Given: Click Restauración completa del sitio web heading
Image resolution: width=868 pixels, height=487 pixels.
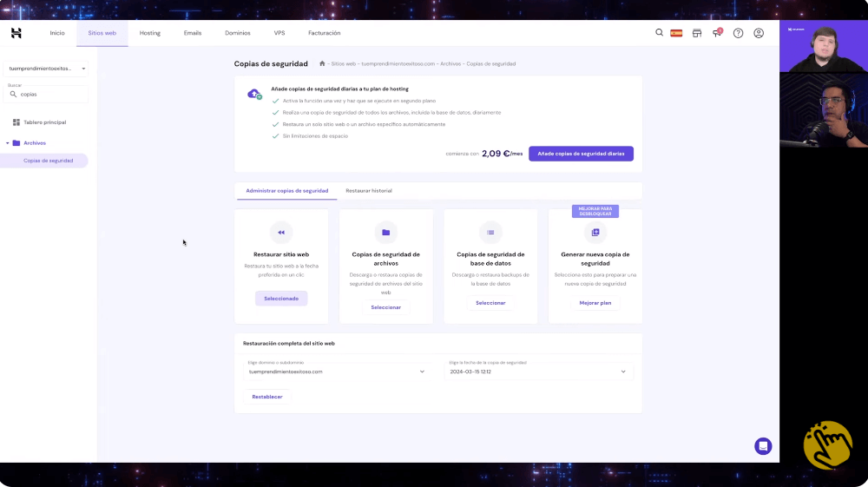Looking at the screenshot, I should (289, 344).
